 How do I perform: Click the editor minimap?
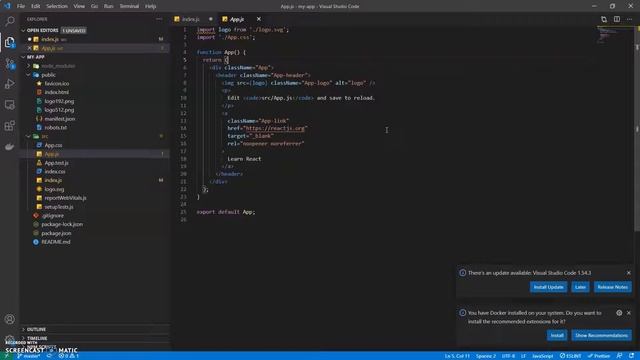pos(613,35)
